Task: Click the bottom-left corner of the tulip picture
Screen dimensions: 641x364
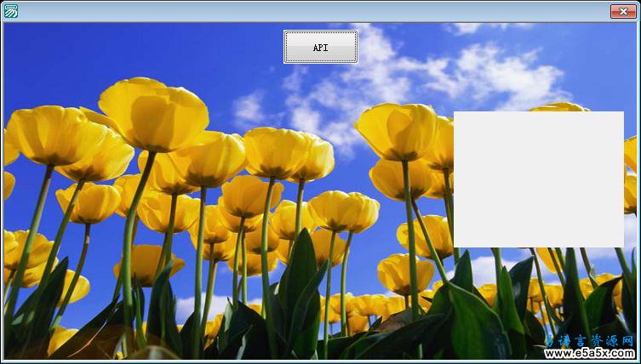Action: point(6,356)
